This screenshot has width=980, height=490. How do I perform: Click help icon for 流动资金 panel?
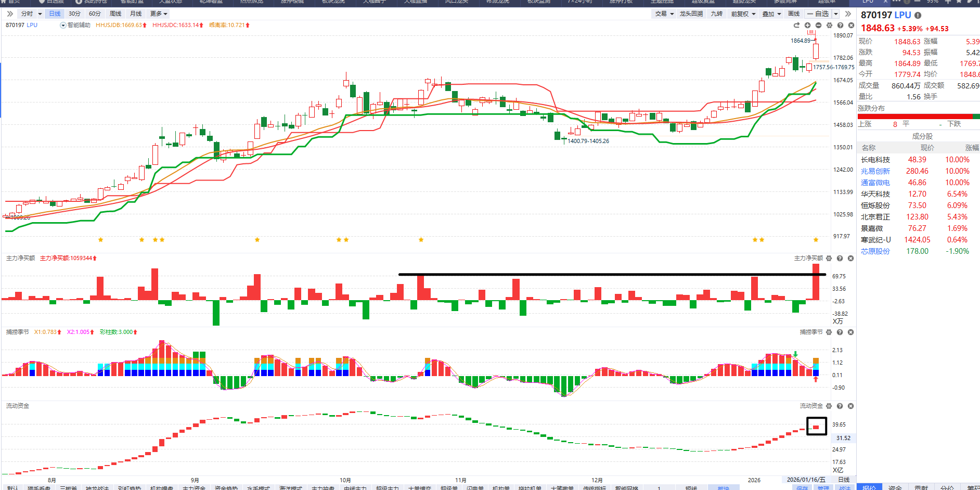pyautogui.click(x=840, y=406)
